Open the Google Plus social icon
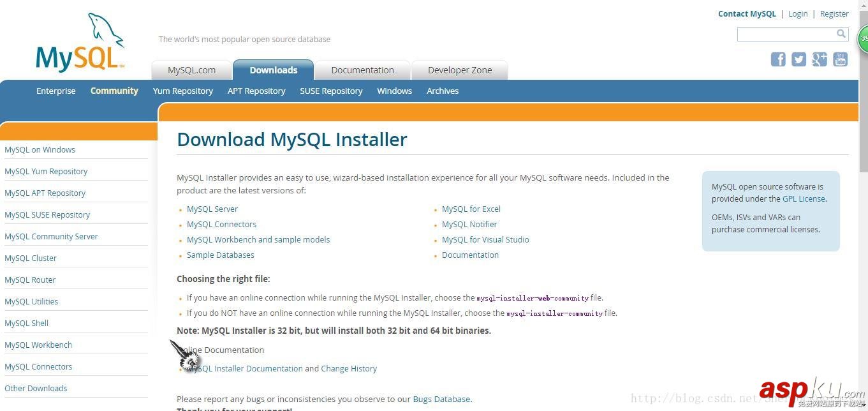This screenshot has height=411, width=868. click(820, 59)
